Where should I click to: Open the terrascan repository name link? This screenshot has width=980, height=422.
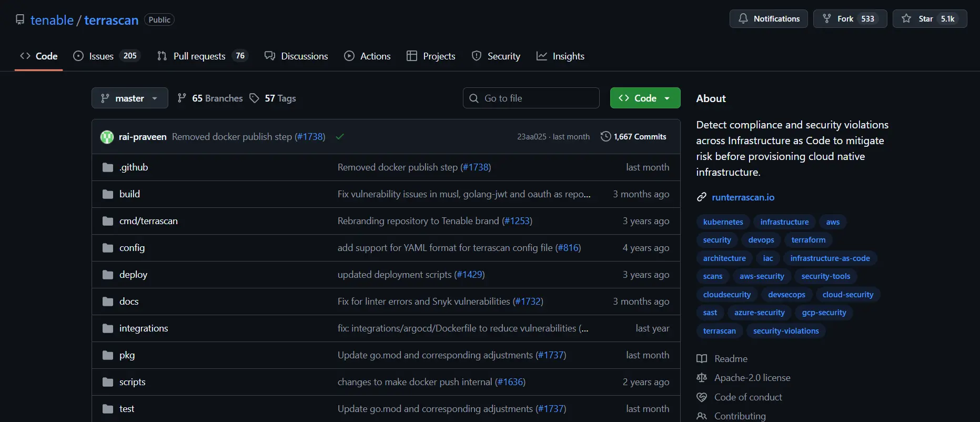point(111,20)
